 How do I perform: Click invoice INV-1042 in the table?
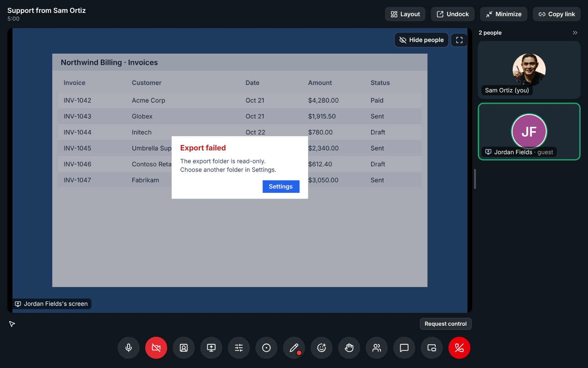click(77, 100)
